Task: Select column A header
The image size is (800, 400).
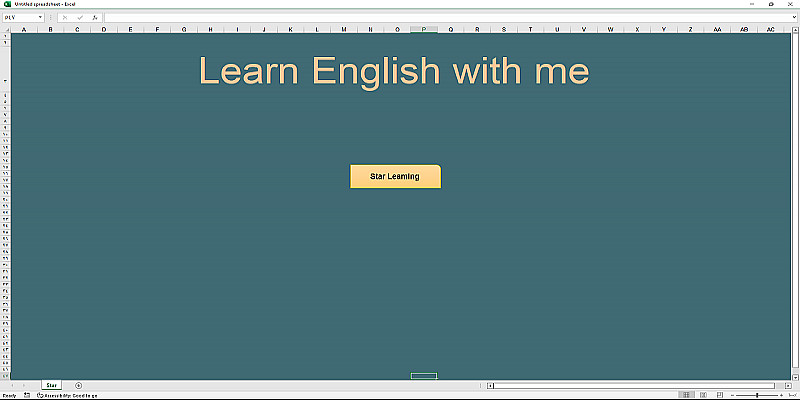Action: click(24, 30)
